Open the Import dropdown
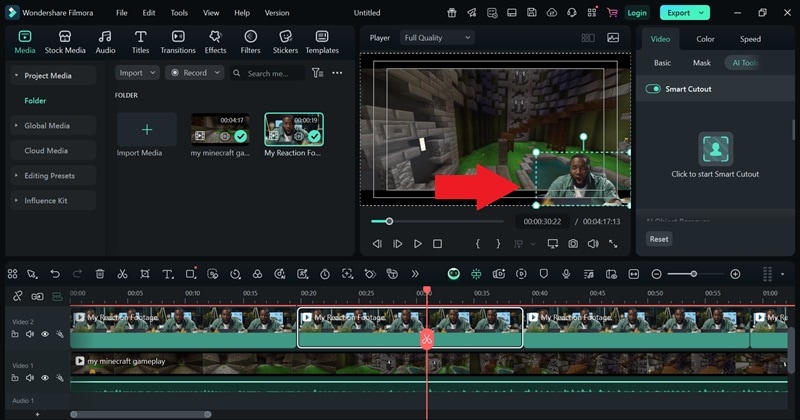800x420 pixels. (137, 73)
